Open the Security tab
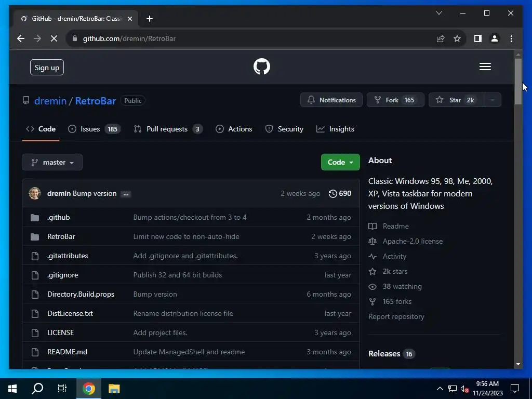Image resolution: width=532 pixels, height=399 pixels. point(284,129)
